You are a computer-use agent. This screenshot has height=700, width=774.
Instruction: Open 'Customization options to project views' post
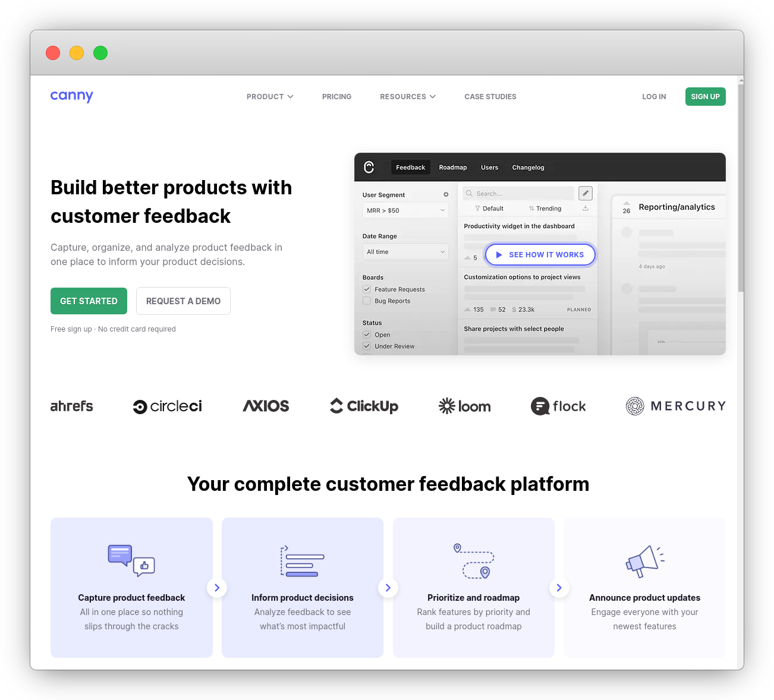522,277
